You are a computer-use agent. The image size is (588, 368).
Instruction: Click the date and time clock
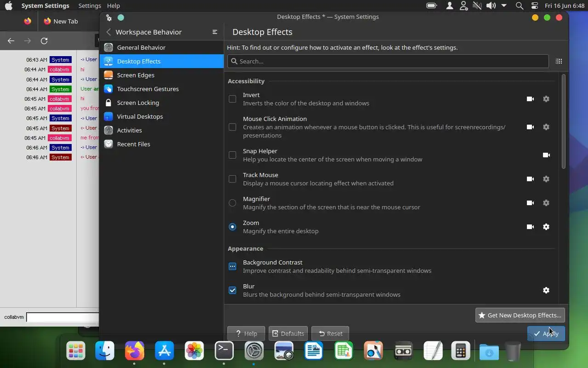(x=564, y=6)
